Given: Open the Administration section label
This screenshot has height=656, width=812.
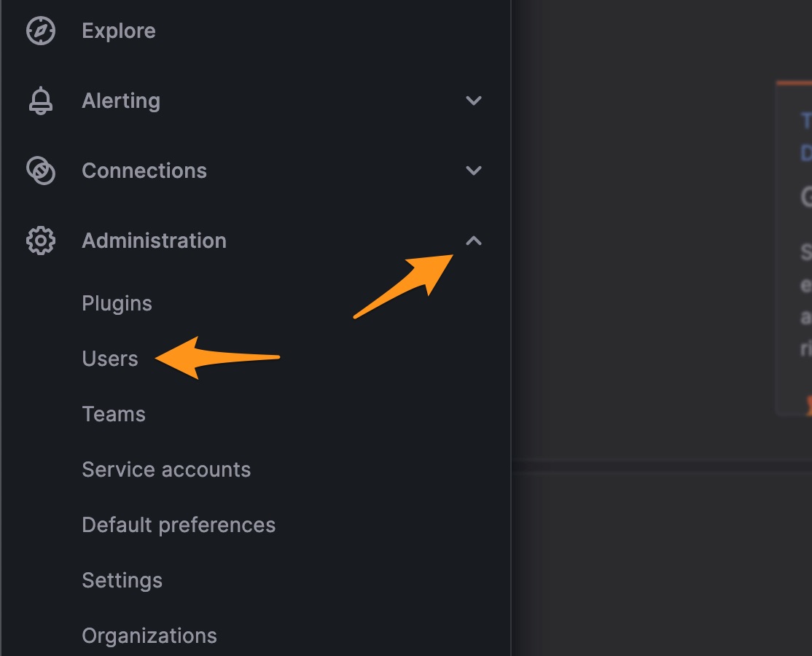Looking at the screenshot, I should coord(155,241).
